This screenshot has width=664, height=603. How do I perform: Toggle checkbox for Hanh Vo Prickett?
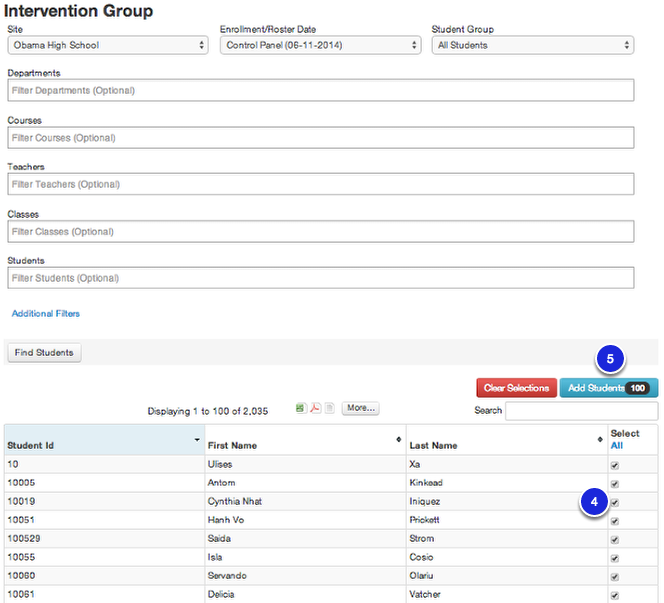point(615,521)
